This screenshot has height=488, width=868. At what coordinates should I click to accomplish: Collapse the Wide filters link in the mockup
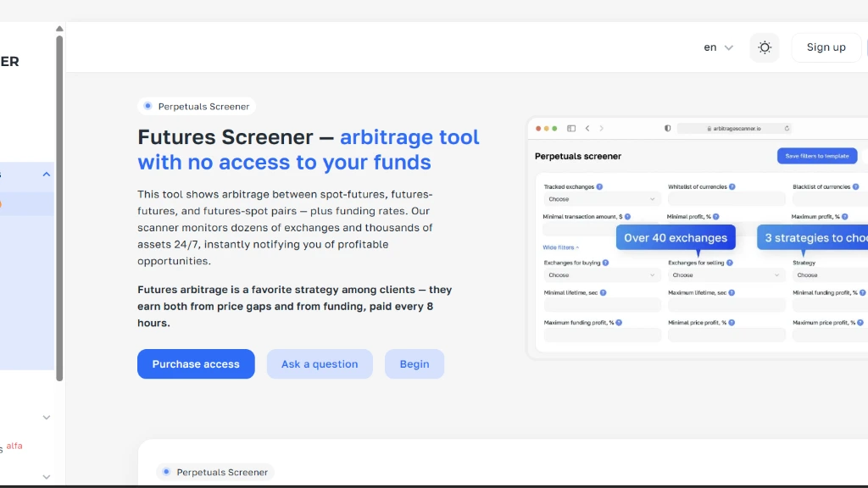click(x=561, y=247)
